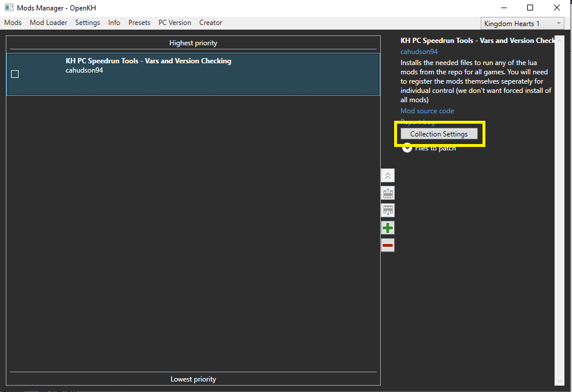Open the Creator menu
Viewport: 572px width, 392px height.
(211, 23)
